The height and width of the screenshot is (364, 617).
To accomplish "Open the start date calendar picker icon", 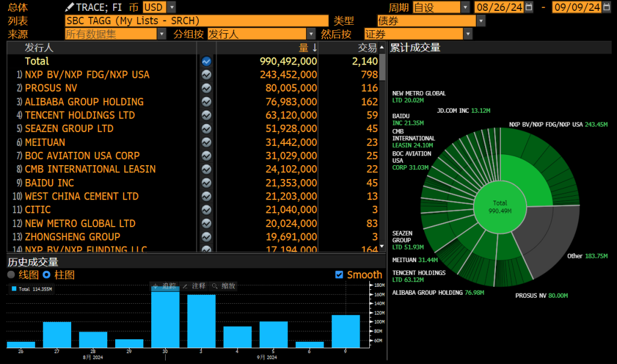I will tap(529, 7).
